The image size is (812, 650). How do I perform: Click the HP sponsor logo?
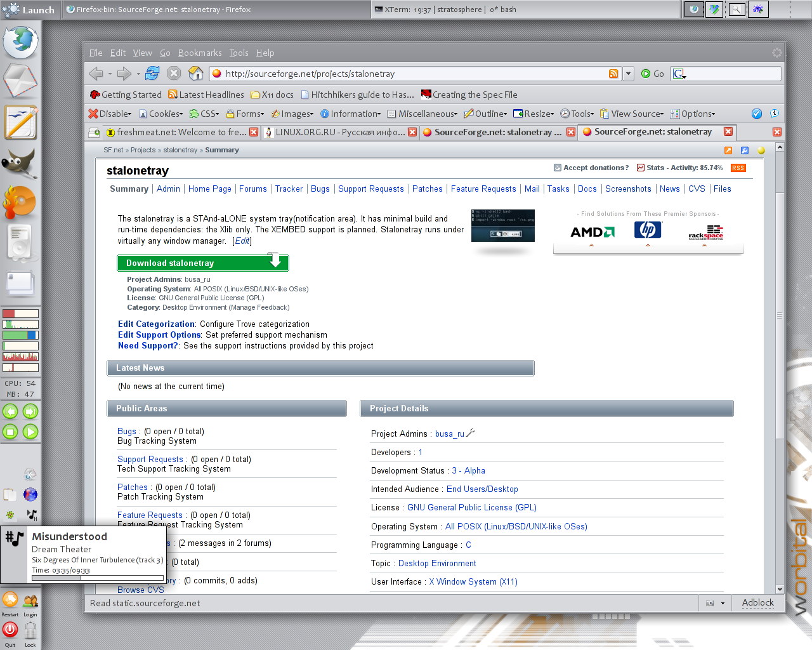coord(648,230)
